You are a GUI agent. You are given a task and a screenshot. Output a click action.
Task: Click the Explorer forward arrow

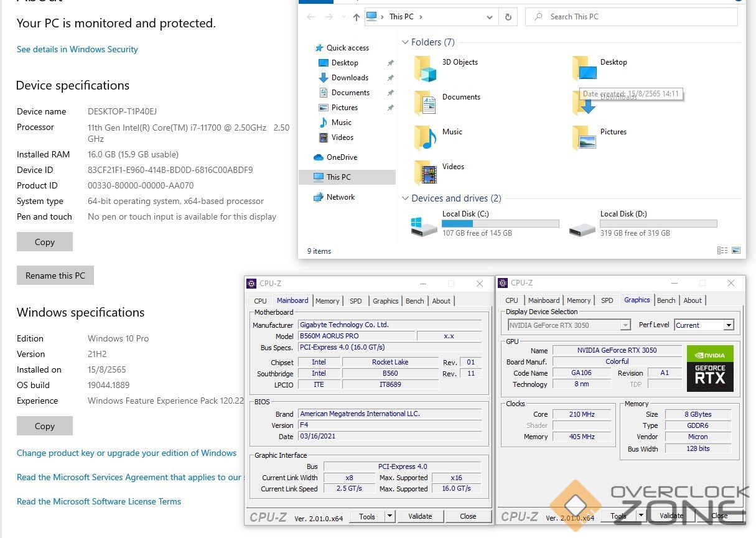[x=328, y=17]
